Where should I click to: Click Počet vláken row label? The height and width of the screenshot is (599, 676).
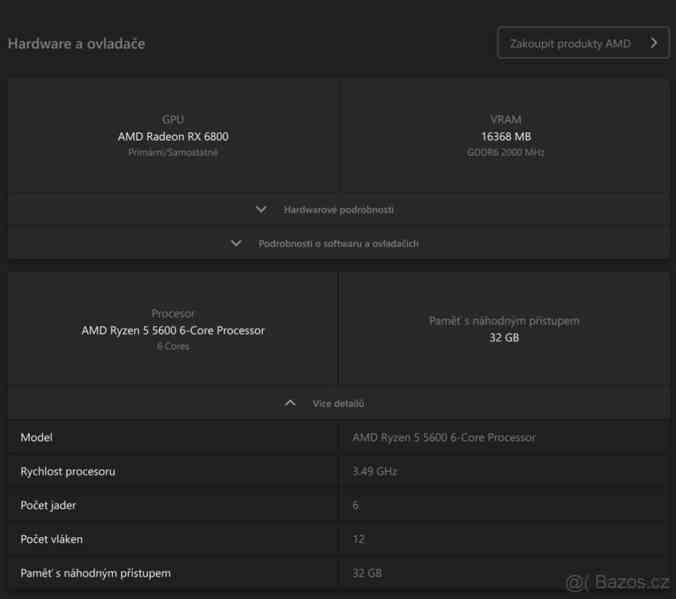click(51, 539)
